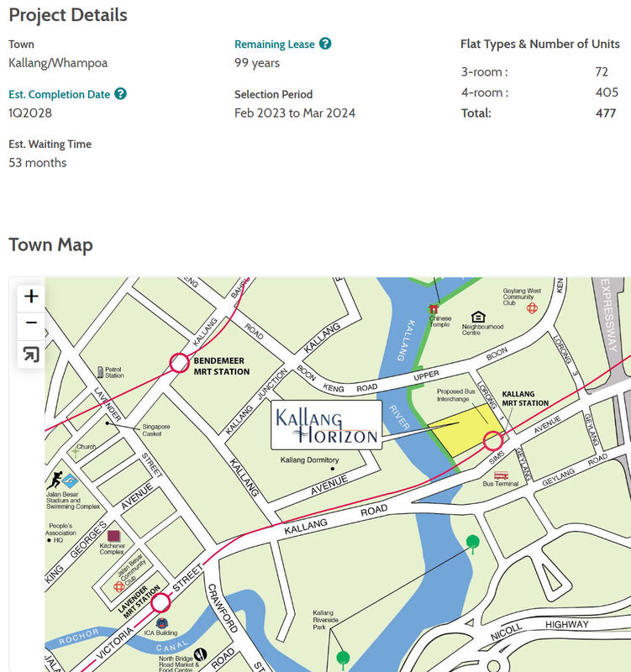631x672 pixels.
Task: Click the Lavender MRT station circle marker
Action: (x=160, y=603)
